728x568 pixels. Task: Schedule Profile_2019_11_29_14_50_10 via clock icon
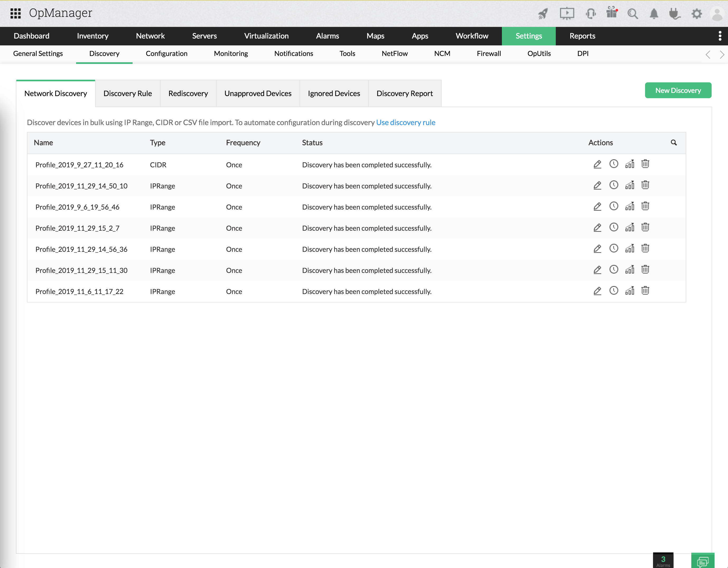click(613, 185)
